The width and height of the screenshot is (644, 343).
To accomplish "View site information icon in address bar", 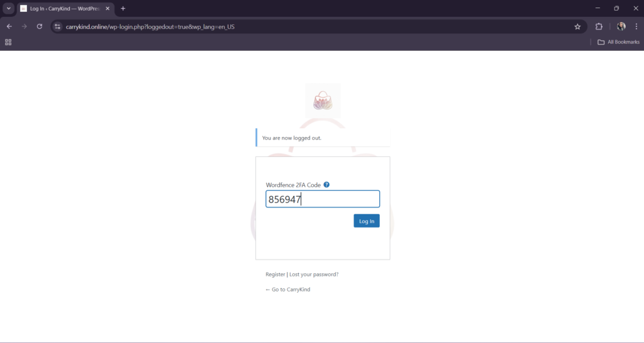I will pos(57,26).
